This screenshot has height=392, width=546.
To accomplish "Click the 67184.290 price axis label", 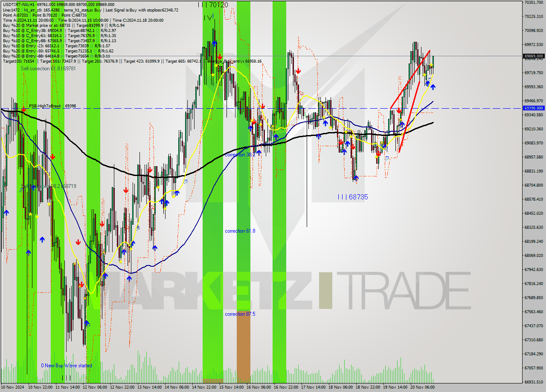I will click(x=534, y=354).
